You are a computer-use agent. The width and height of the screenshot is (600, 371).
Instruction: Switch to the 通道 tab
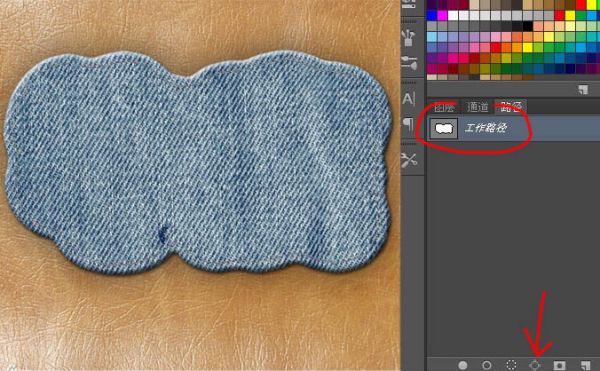pos(477,107)
